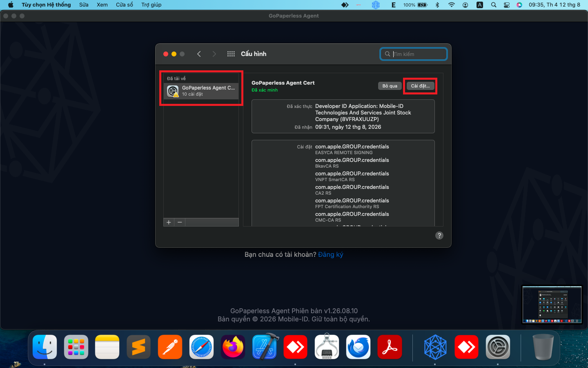
Task: Open the Trợ giúp menu
Action: 151,5
